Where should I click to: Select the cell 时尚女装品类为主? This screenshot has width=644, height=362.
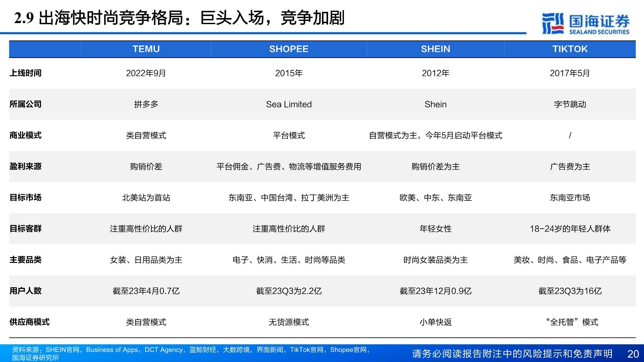[x=435, y=260]
